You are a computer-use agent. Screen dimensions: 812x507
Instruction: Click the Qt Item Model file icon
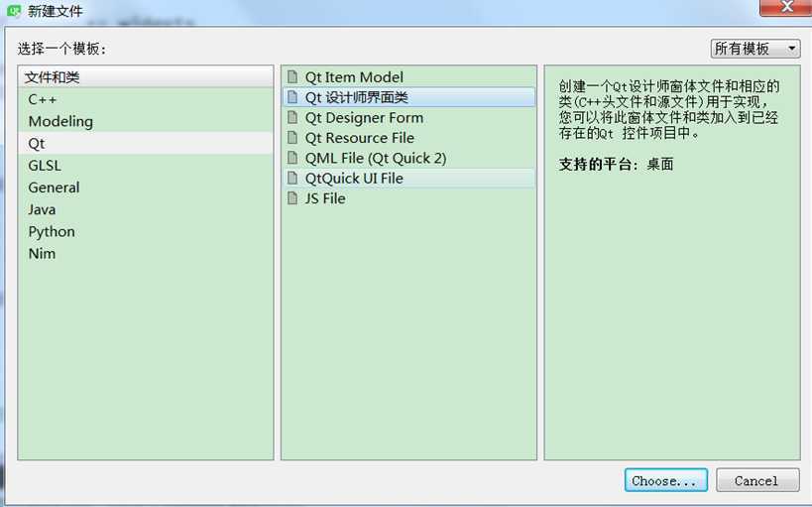coord(292,76)
